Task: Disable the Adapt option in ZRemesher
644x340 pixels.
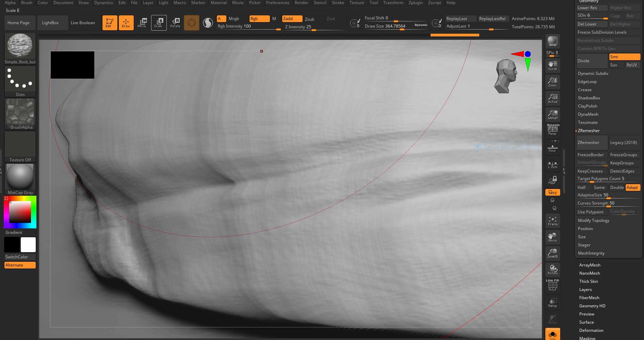Action: pos(632,187)
